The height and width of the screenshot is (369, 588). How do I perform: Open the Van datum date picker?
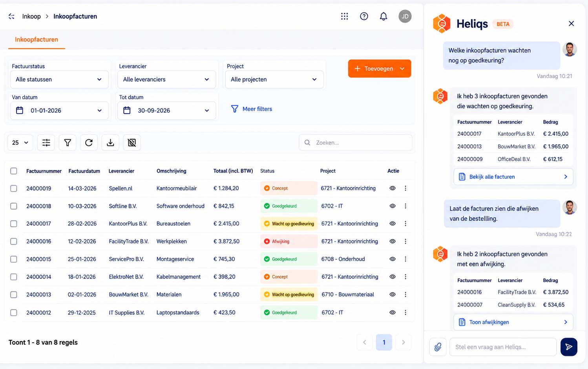[59, 111]
